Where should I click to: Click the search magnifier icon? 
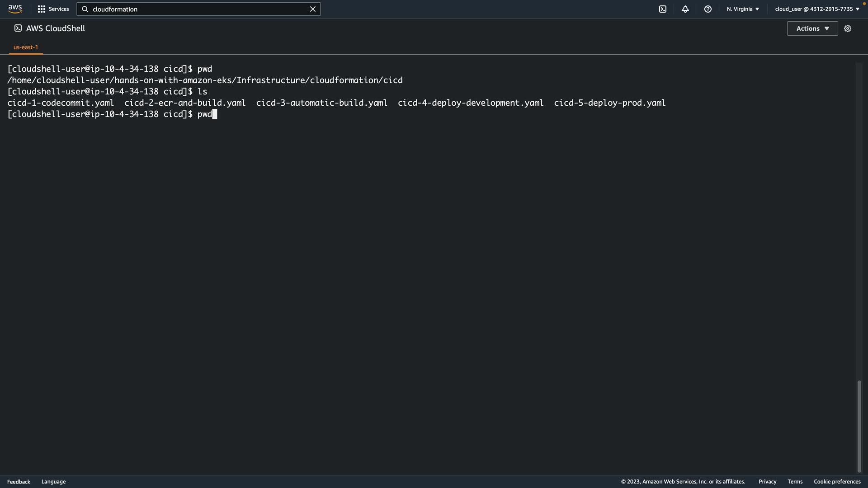85,9
